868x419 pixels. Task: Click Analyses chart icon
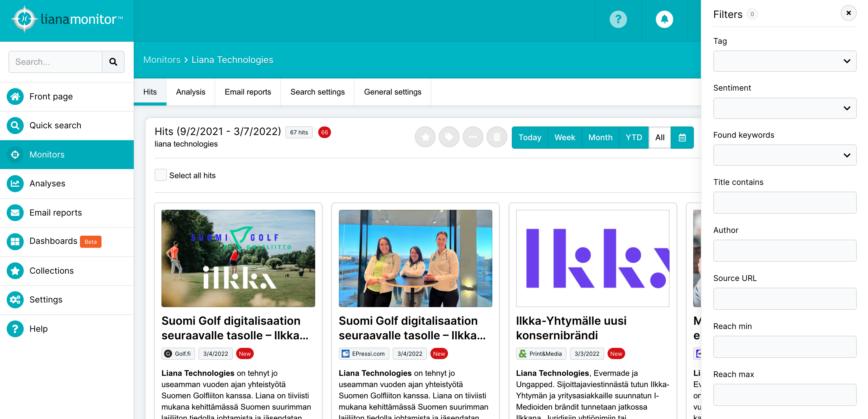(x=15, y=184)
